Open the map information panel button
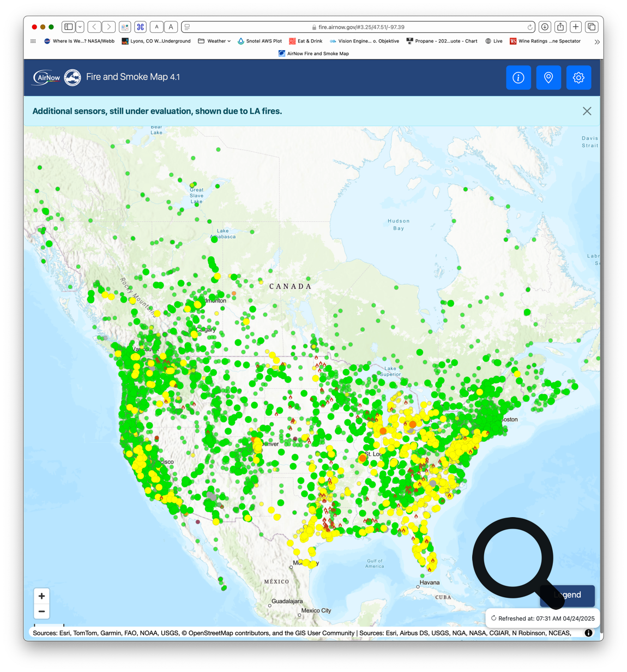The height and width of the screenshot is (672, 627). pyautogui.click(x=518, y=77)
